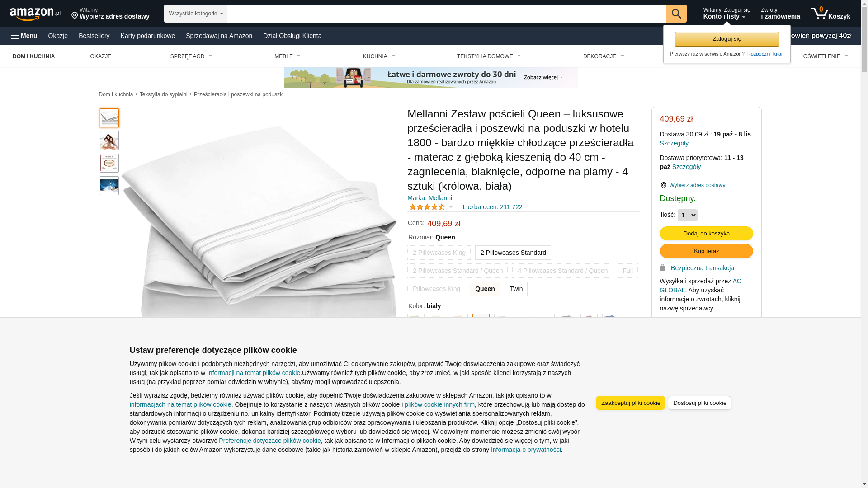Viewport: 868px width, 488px height.
Task: Click the Amazon.pl logo
Action: point(35,14)
